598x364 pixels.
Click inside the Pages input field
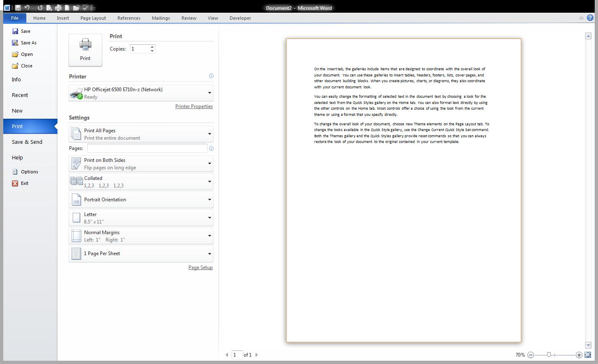(147, 148)
